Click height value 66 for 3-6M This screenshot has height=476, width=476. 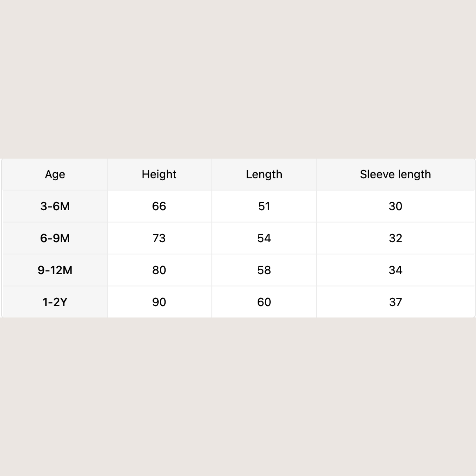(159, 206)
